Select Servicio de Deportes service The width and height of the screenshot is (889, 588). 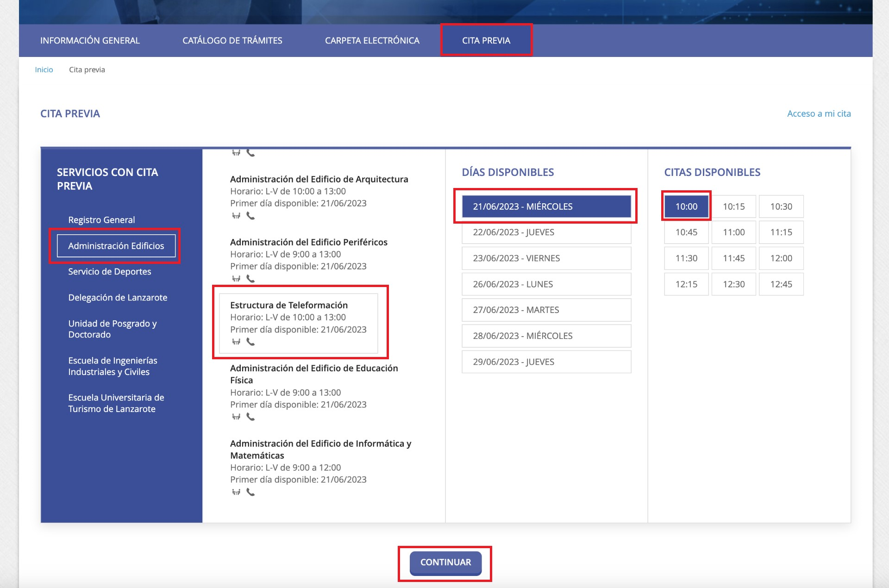pos(110,272)
